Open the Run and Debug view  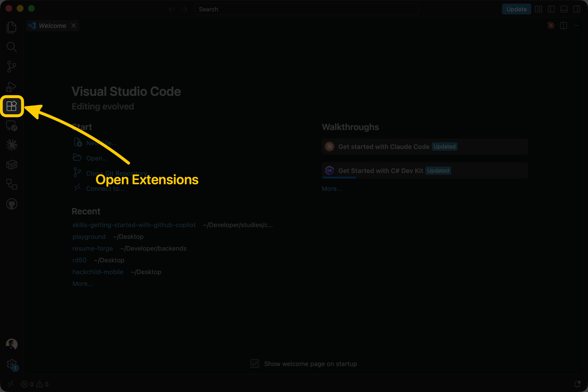[12, 86]
